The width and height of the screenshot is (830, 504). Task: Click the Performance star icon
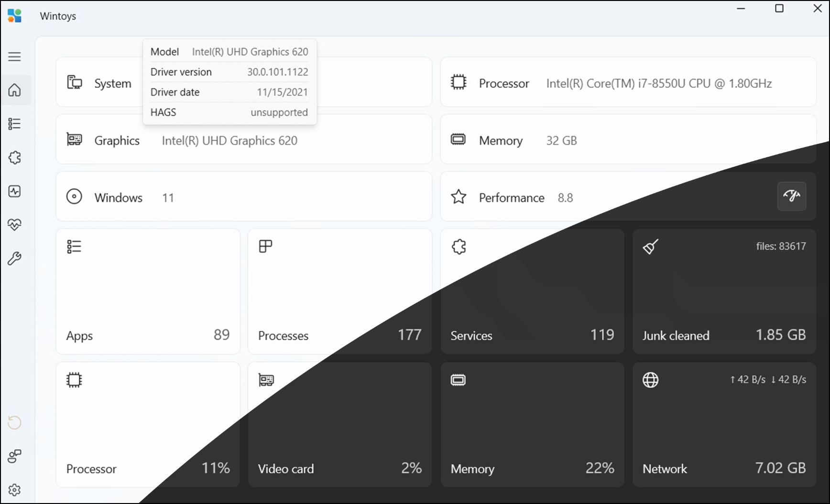pos(459,196)
